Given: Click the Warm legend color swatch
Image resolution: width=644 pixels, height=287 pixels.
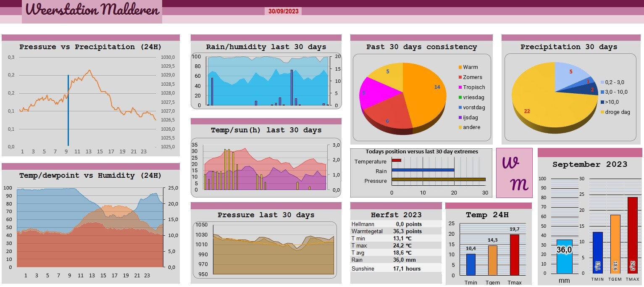Looking at the screenshot, I should [460, 67].
